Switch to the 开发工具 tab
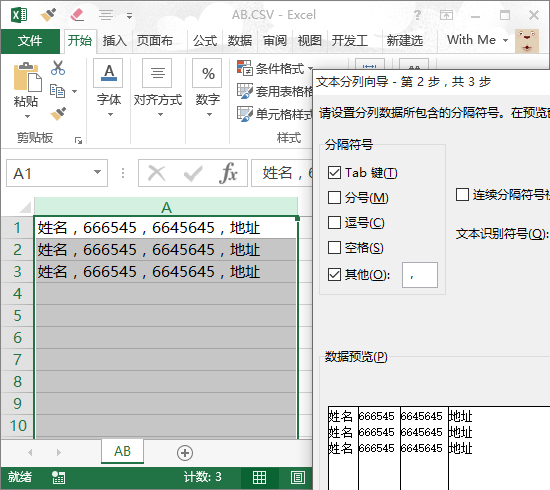 pos(350,41)
